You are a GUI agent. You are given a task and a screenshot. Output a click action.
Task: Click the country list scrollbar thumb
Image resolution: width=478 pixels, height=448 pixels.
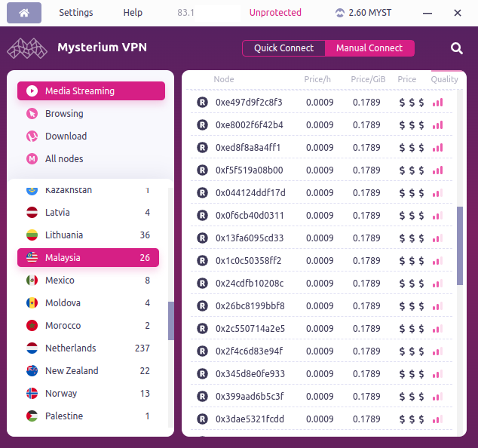pyautogui.click(x=171, y=321)
